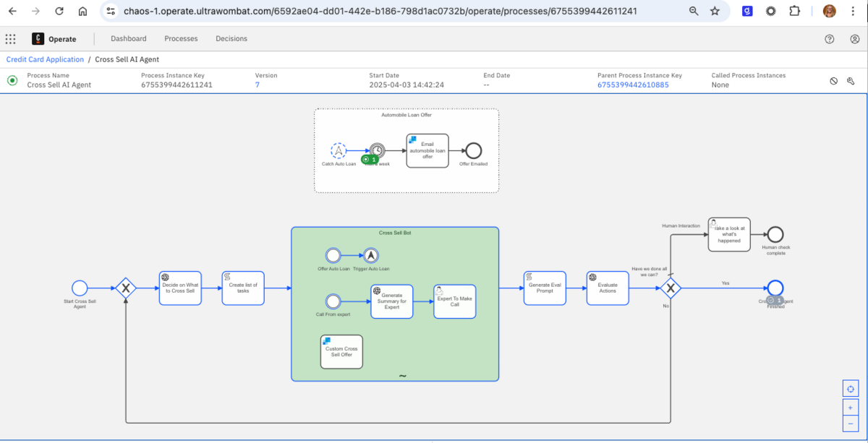The height and width of the screenshot is (443, 868).
Task: Select the Decide on What to Cross Sell task
Action: pos(180,288)
